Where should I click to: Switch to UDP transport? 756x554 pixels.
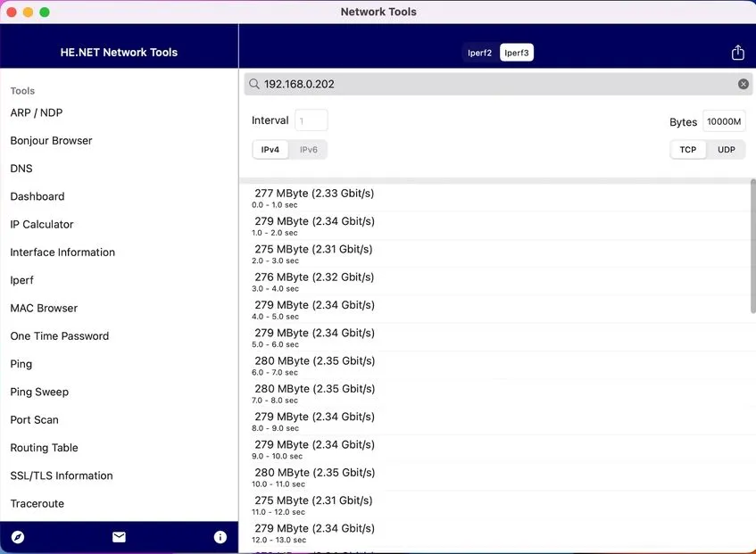point(727,150)
